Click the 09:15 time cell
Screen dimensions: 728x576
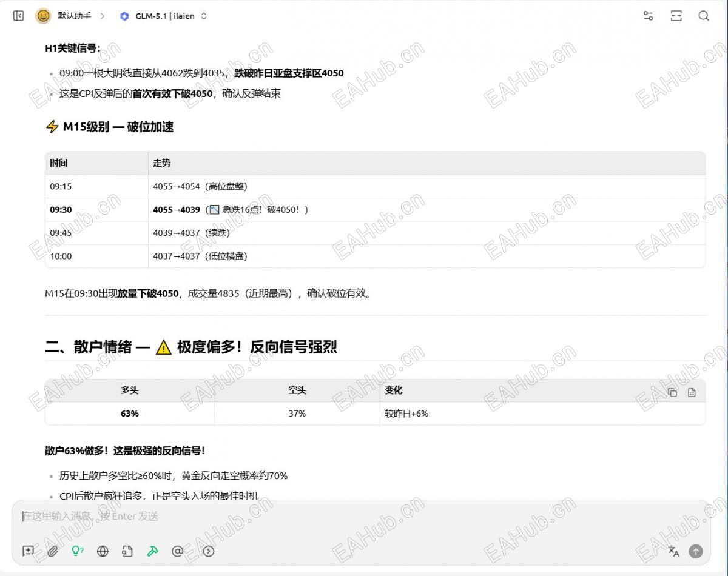pyautogui.click(x=96, y=186)
